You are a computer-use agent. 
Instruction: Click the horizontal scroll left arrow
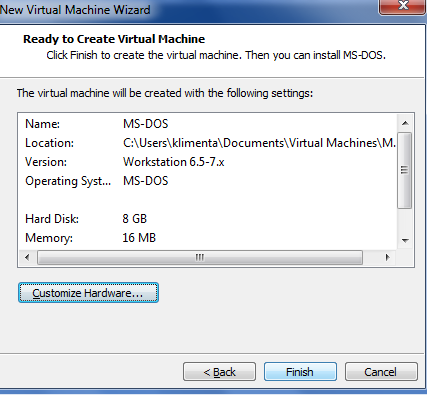coord(27,257)
